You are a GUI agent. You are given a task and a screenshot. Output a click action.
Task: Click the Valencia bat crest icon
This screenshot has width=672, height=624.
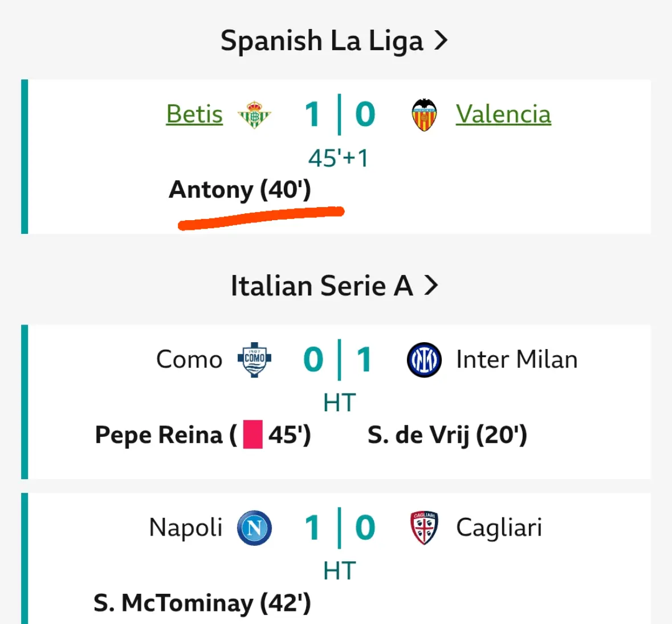(424, 115)
